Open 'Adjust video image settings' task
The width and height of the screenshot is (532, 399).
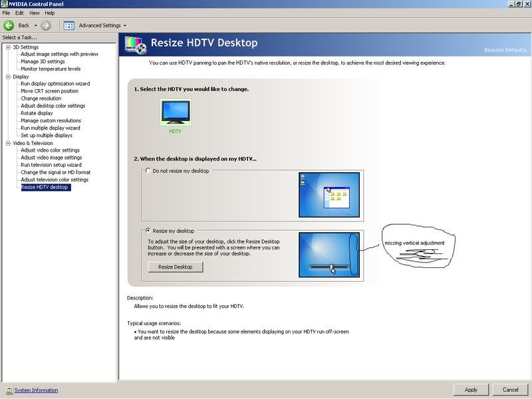tap(51, 158)
